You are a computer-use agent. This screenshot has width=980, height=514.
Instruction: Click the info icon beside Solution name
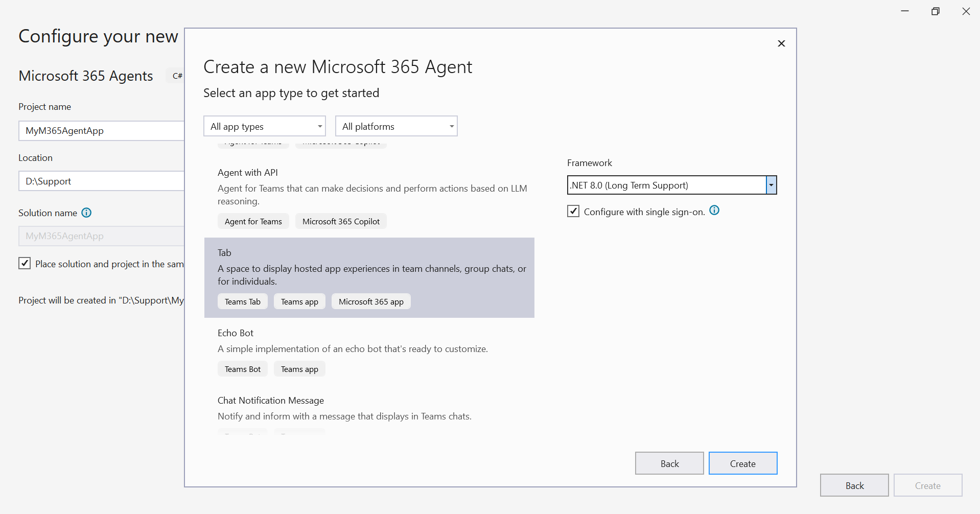point(86,213)
